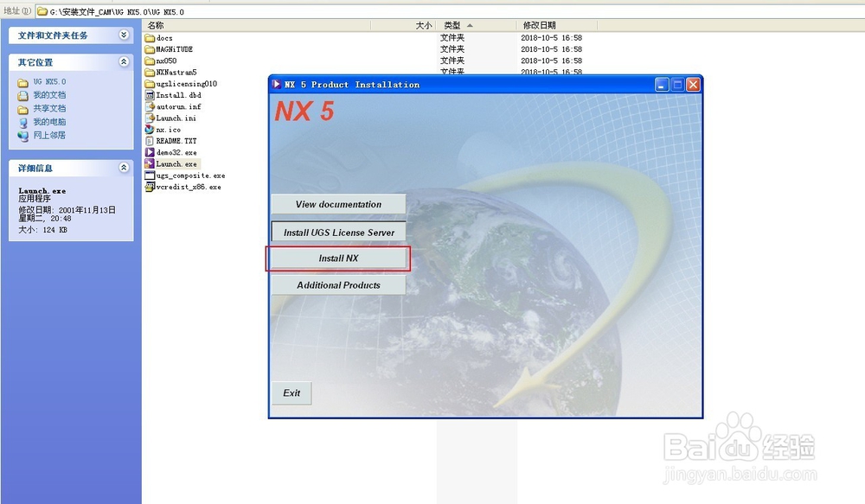
Task: Select the nx050 folder icon
Action: pyautogui.click(x=150, y=61)
